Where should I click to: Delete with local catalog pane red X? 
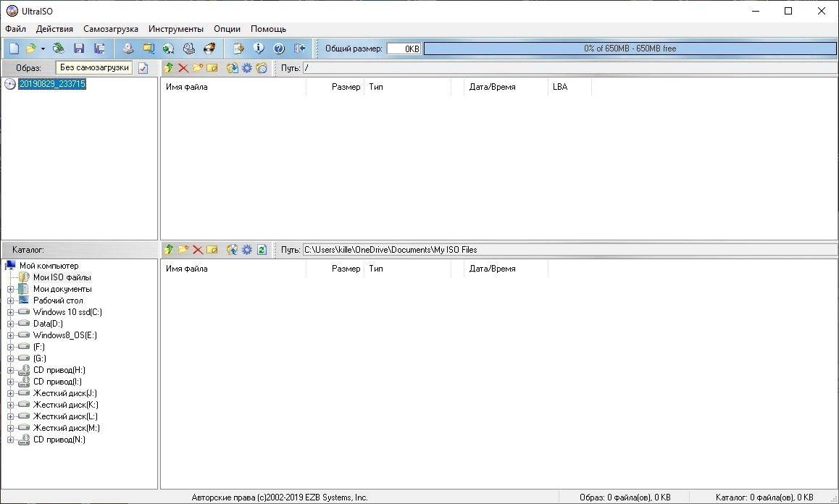[x=198, y=250]
